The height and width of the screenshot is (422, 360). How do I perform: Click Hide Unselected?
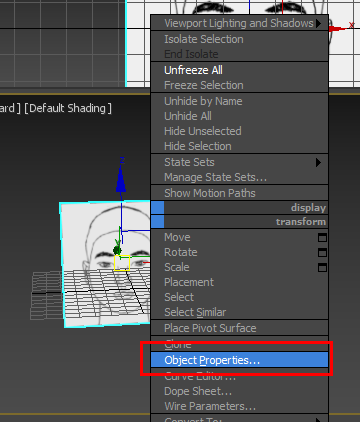(239, 131)
